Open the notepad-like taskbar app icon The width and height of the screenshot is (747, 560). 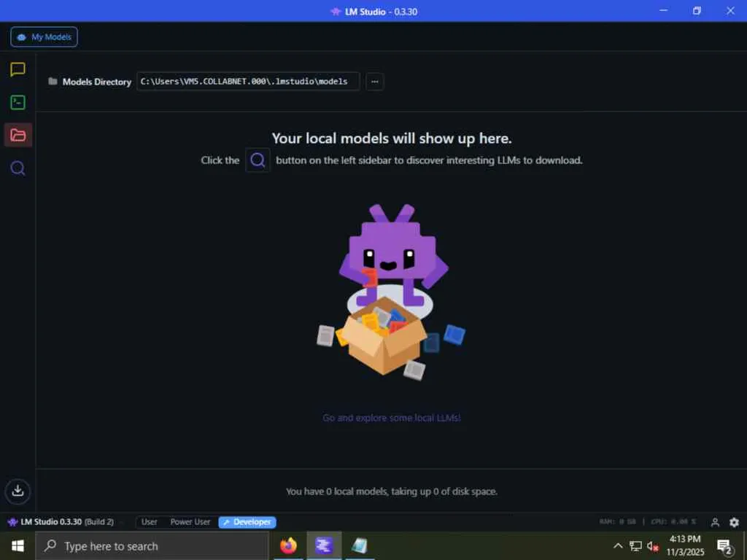point(360,545)
